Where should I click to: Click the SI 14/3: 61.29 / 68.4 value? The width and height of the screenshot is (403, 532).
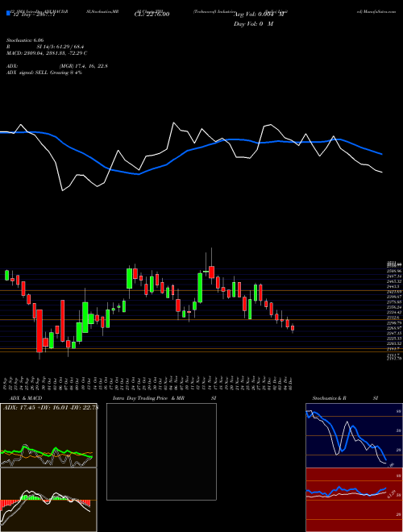[x=60, y=47]
